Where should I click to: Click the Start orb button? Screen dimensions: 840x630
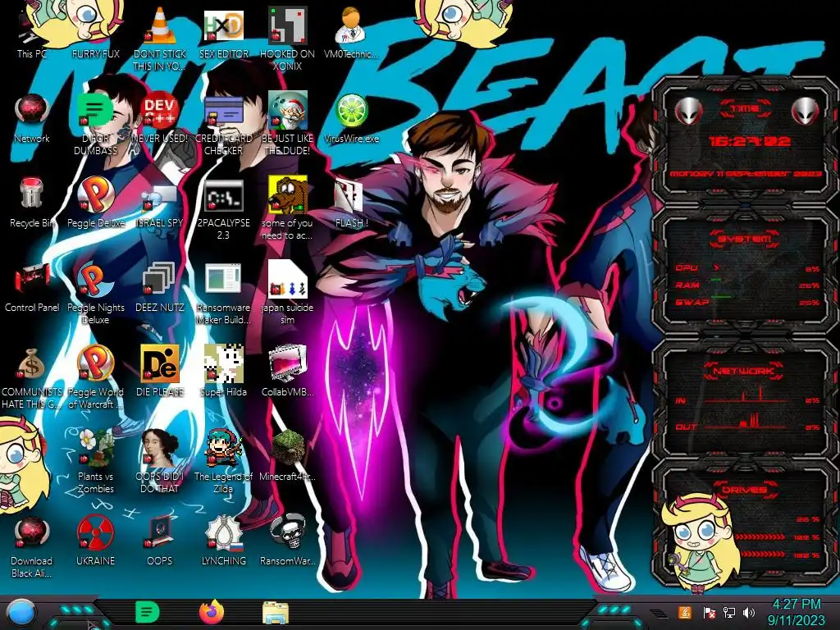tap(22, 613)
